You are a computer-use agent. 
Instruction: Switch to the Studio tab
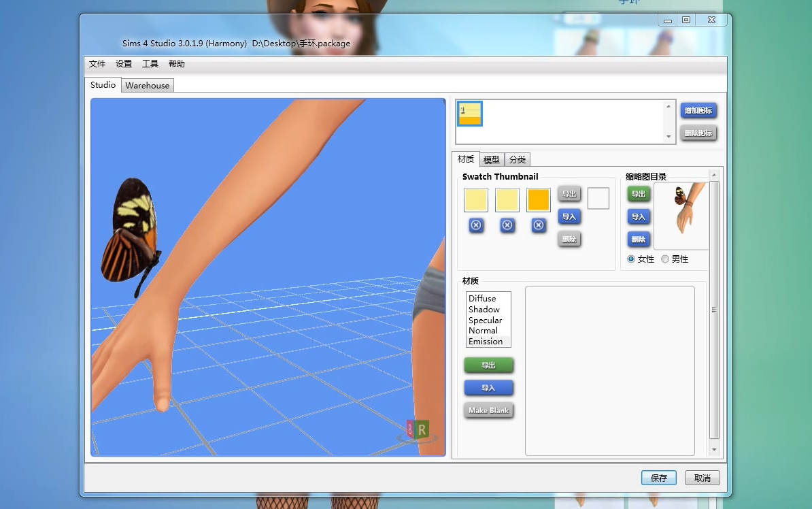point(103,85)
